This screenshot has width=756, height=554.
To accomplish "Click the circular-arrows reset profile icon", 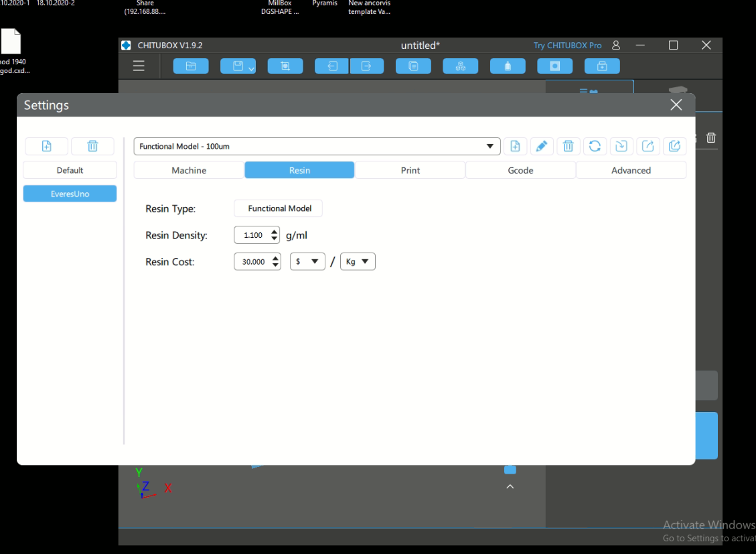I will tap(595, 146).
